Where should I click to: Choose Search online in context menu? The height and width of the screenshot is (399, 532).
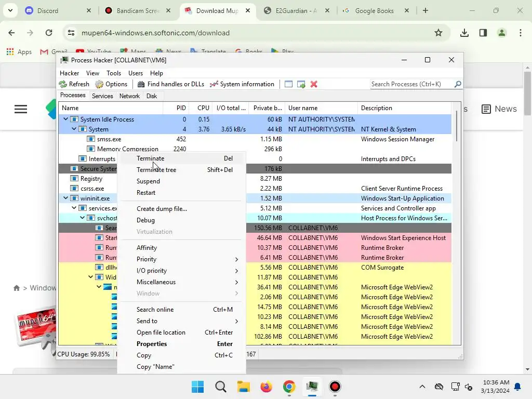[181, 310]
